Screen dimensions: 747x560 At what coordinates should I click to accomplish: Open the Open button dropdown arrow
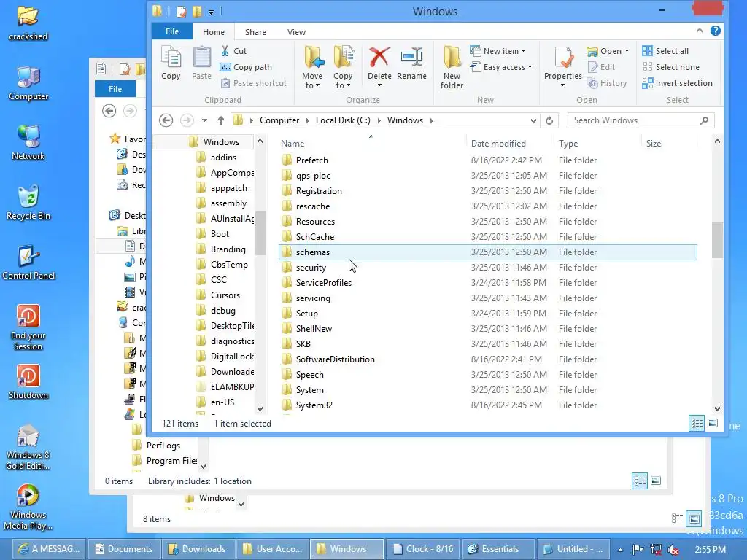tap(627, 51)
